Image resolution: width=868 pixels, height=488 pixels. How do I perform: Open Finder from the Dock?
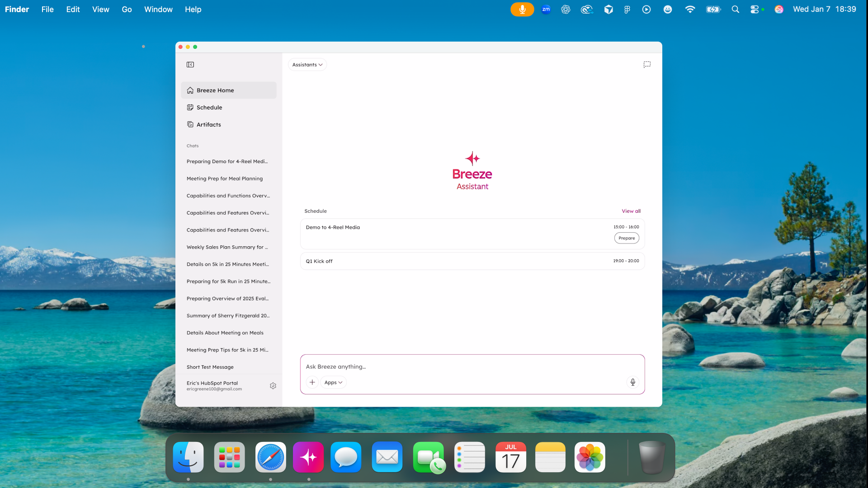(189, 457)
